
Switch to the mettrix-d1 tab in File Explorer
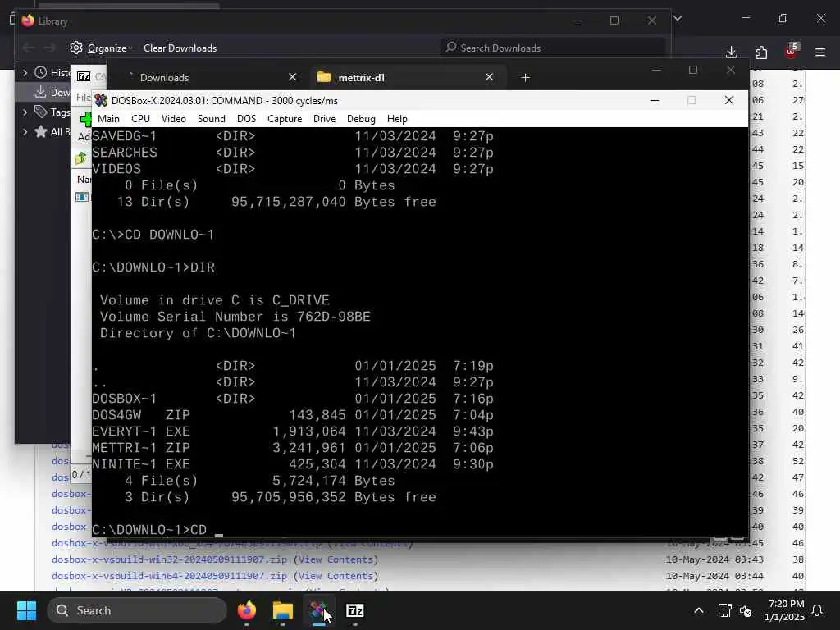coord(361,78)
